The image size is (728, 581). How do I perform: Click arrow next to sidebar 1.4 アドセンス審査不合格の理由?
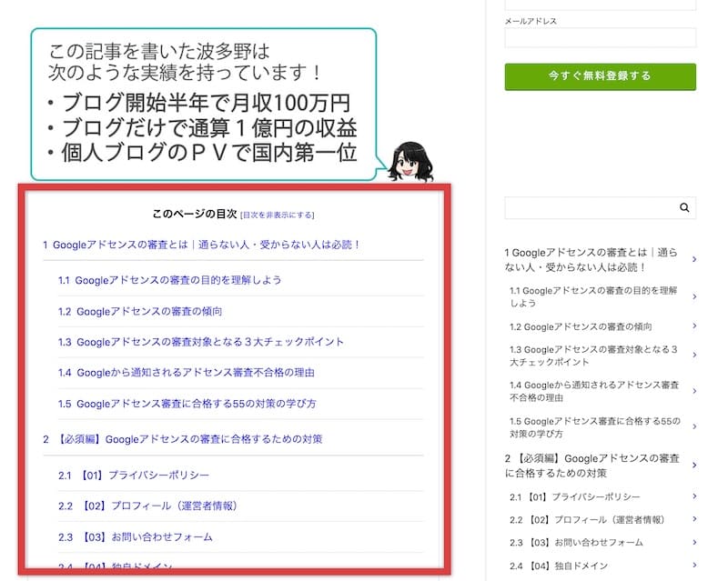click(693, 392)
